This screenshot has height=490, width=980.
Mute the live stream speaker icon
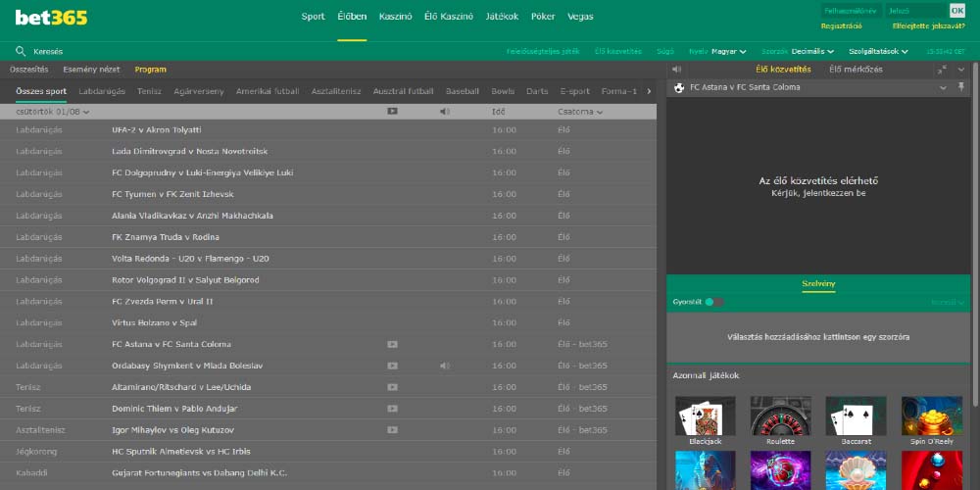tap(674, 70)
